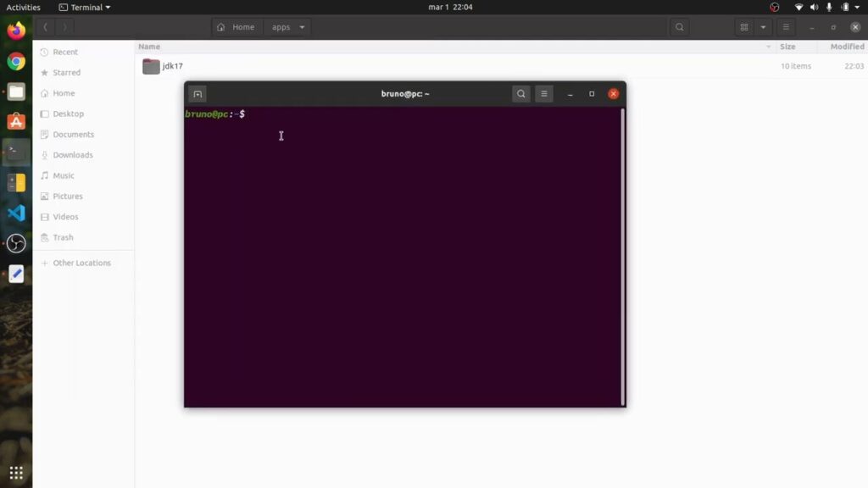Open the volume indicator

pos(814,7)
